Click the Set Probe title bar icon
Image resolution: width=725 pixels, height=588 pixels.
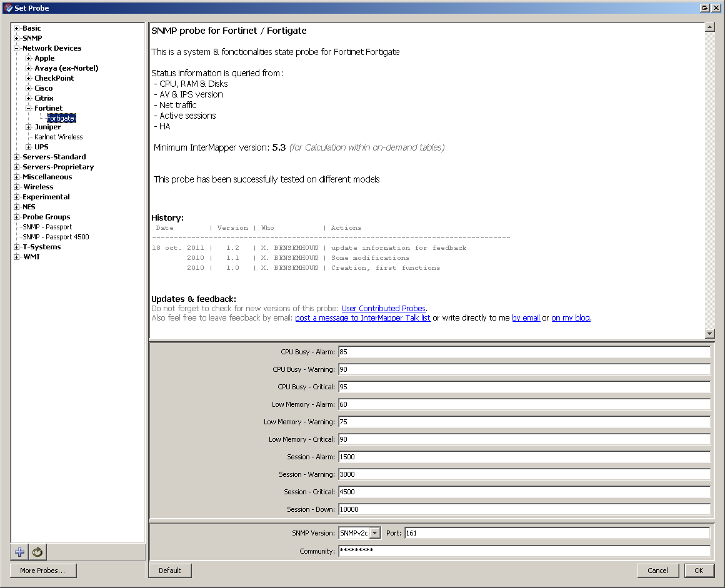8,8
